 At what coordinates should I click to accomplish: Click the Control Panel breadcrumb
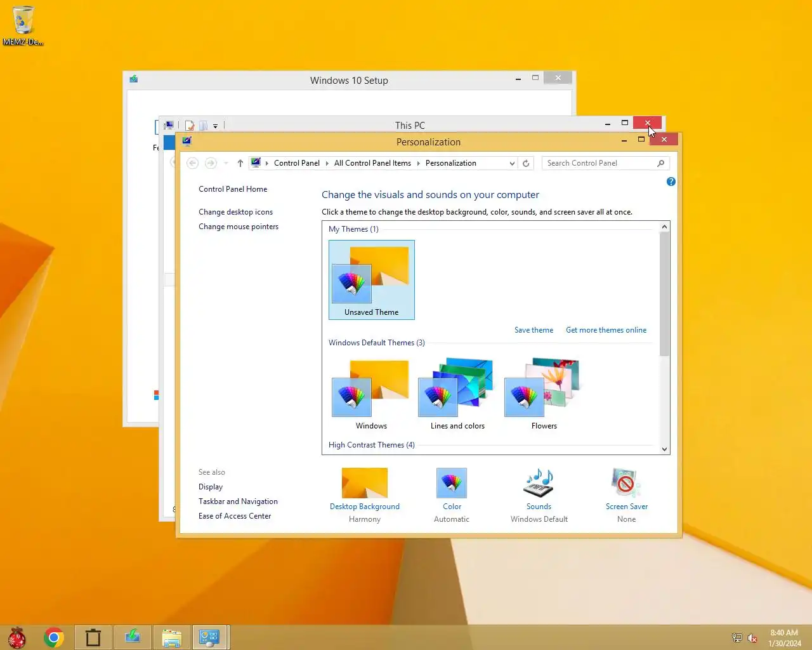pyautogui.click(x=297, y=163)
